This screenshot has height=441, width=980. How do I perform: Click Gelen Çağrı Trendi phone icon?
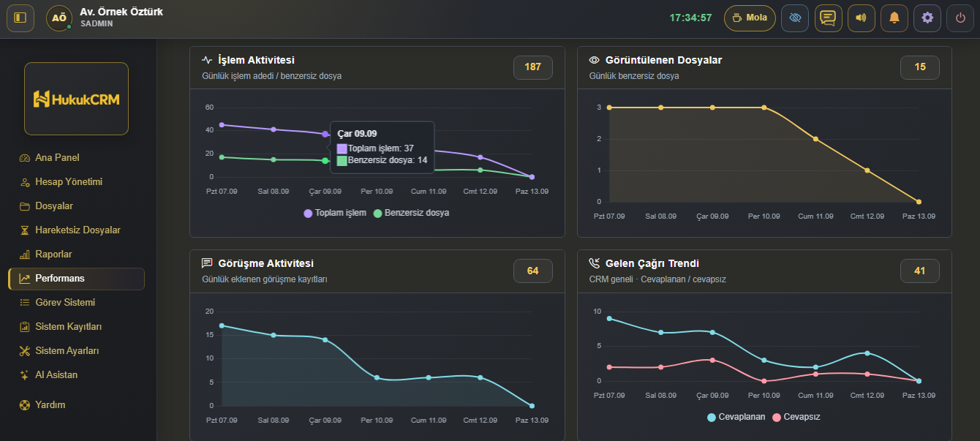pos(595,263)
